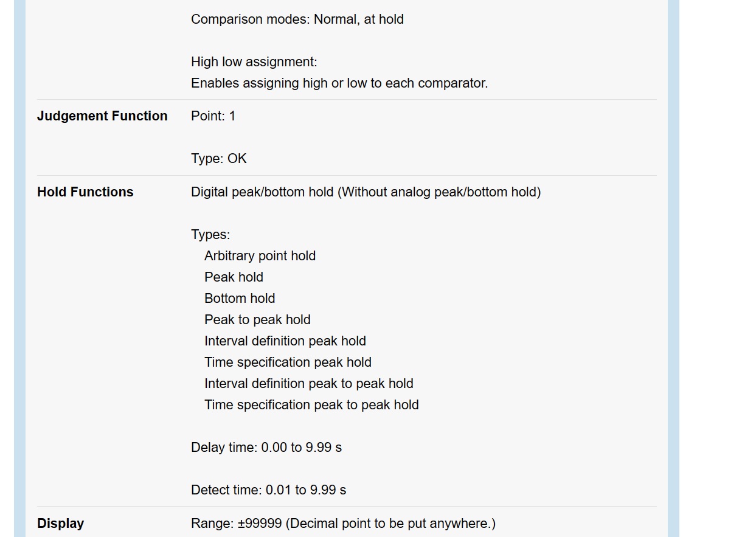Click the 'Types:' label
Viewport: 756px width, 537px height.
[x=210, y=235]
